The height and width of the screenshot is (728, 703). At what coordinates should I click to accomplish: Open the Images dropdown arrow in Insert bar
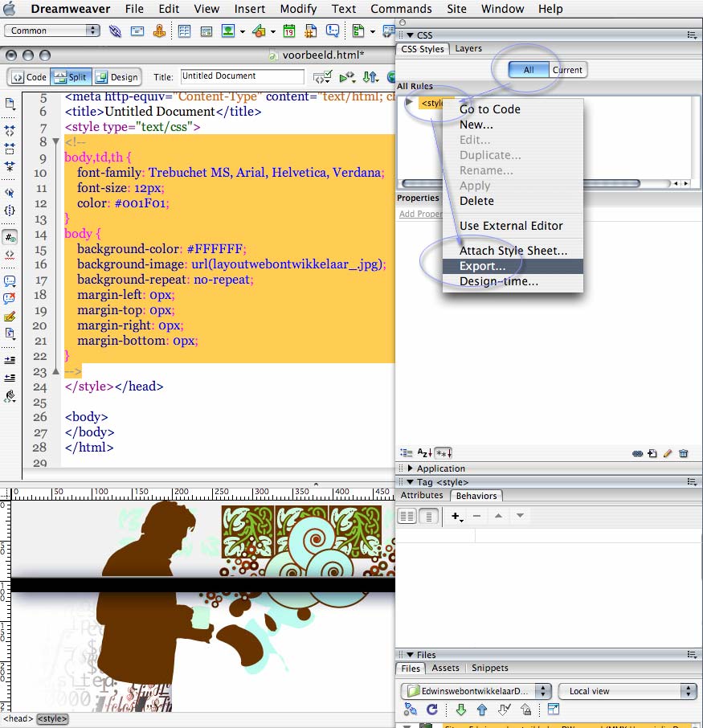click(243, 31)
